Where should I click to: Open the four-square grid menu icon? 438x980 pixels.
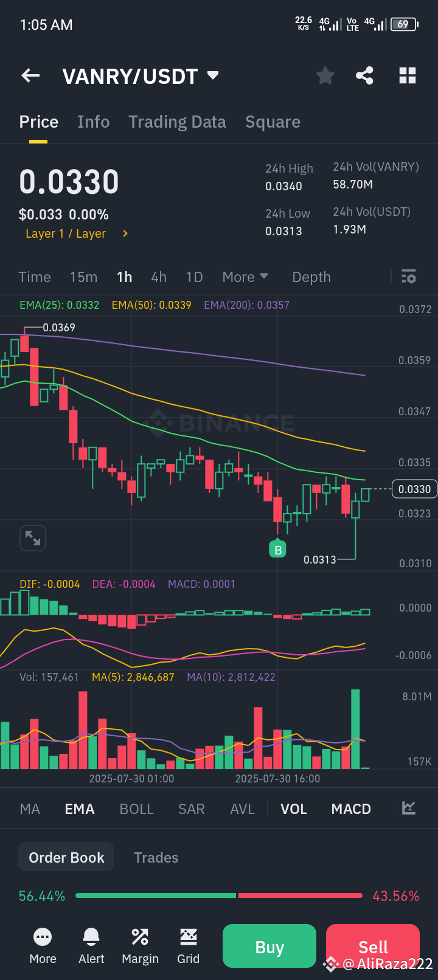click(x=408, y=76)
